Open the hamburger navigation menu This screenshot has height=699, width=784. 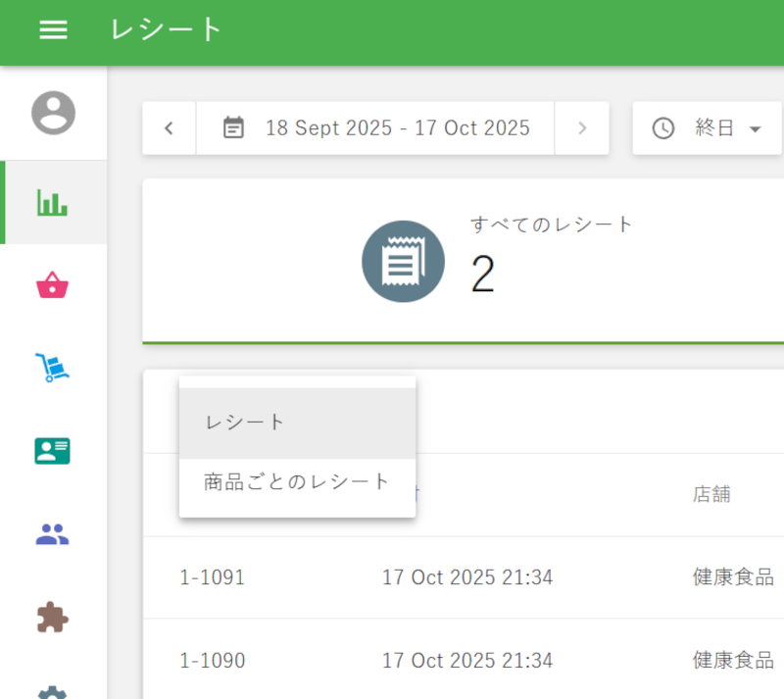coord(53,30)
